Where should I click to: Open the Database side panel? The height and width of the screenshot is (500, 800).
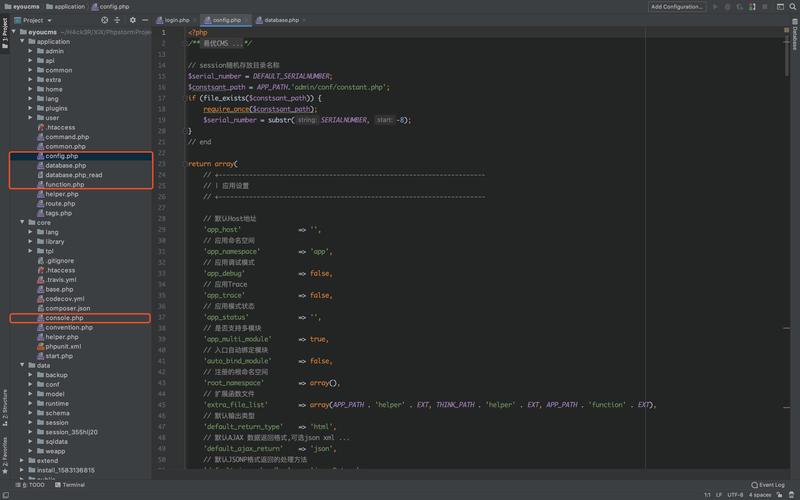click(x=794, y=35)
